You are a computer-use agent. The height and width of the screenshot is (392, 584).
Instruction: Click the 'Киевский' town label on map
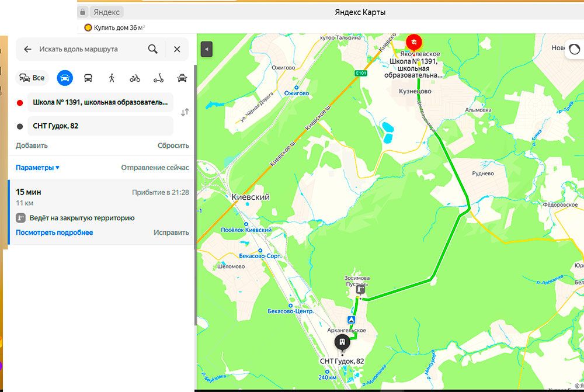251,197
